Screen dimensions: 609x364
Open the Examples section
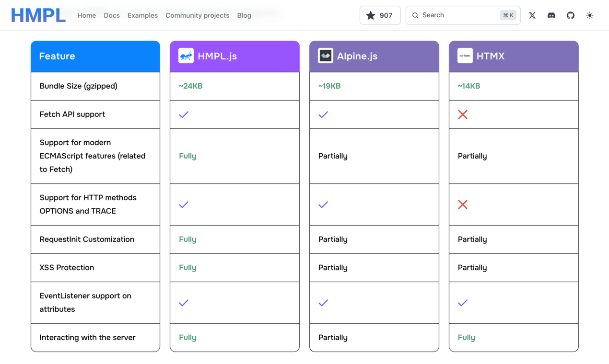142,15
